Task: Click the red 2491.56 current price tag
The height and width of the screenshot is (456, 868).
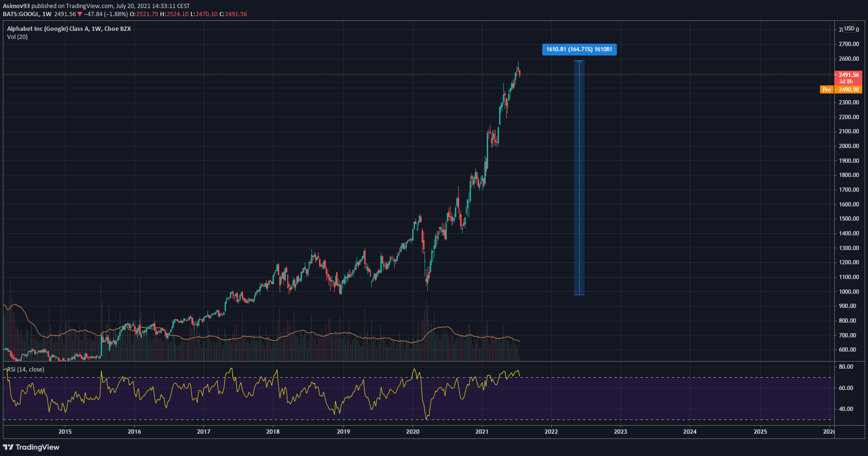Action: click(849, 75)
